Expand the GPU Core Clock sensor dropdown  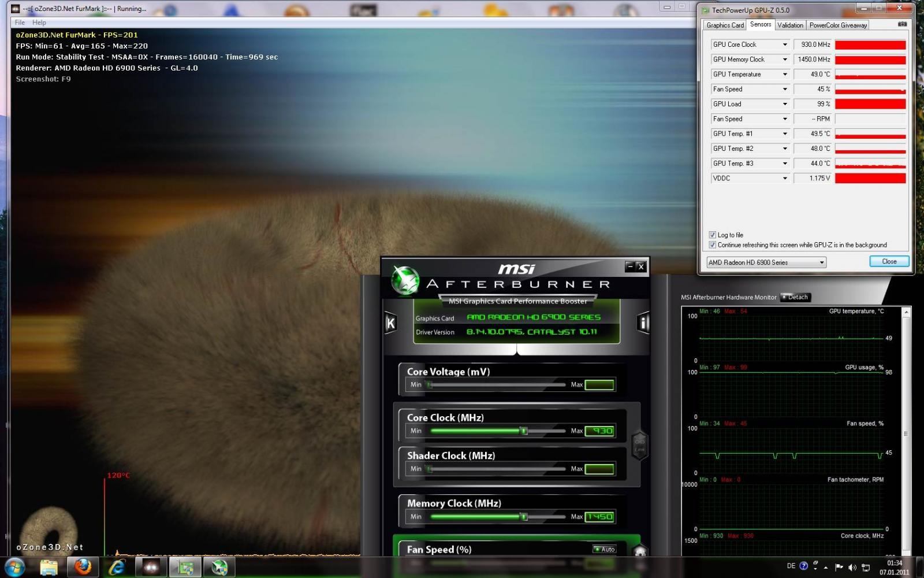(x=785, y=45)
